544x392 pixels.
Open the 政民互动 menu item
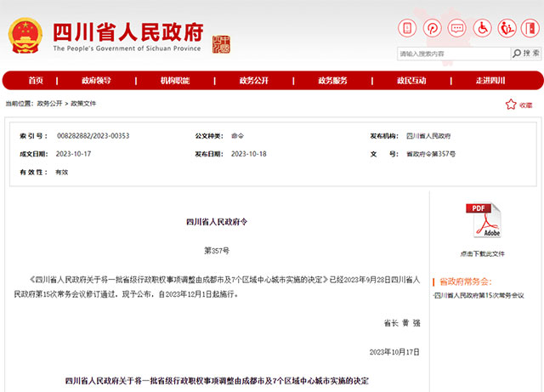[x=411, y=81]
